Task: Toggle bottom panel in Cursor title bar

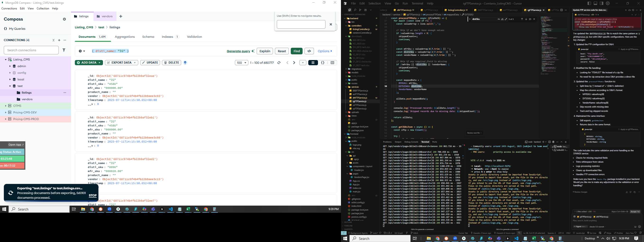Action: pyautogui.click(x=595, y=4)
